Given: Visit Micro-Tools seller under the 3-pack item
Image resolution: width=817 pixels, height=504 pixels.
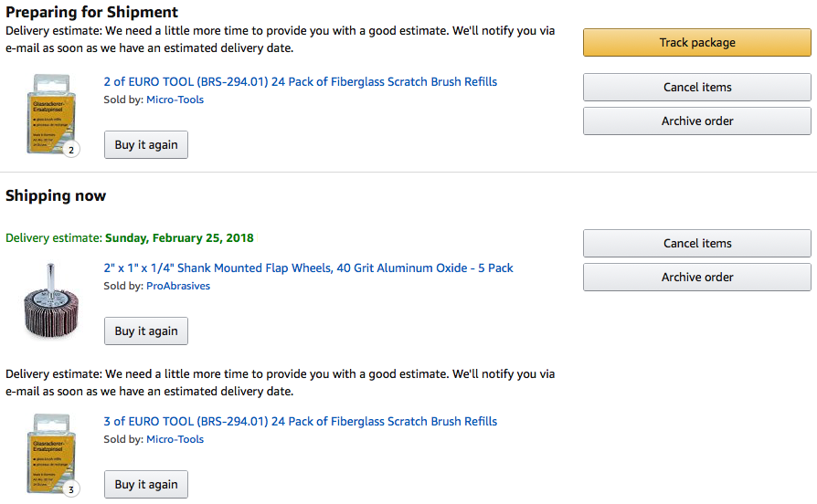Looking at the screenshot, I should pyautogui.click(x=175, y=439).
